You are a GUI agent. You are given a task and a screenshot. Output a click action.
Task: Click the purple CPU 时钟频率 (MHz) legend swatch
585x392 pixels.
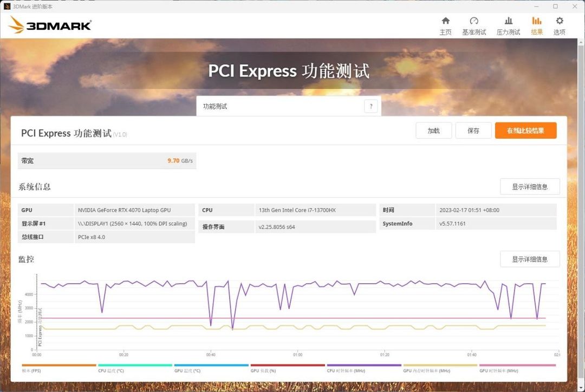point(364,365)
